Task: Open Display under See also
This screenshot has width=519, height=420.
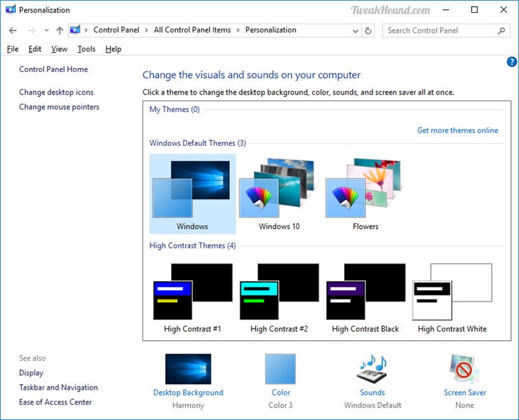Action: [x=31, y=373]
